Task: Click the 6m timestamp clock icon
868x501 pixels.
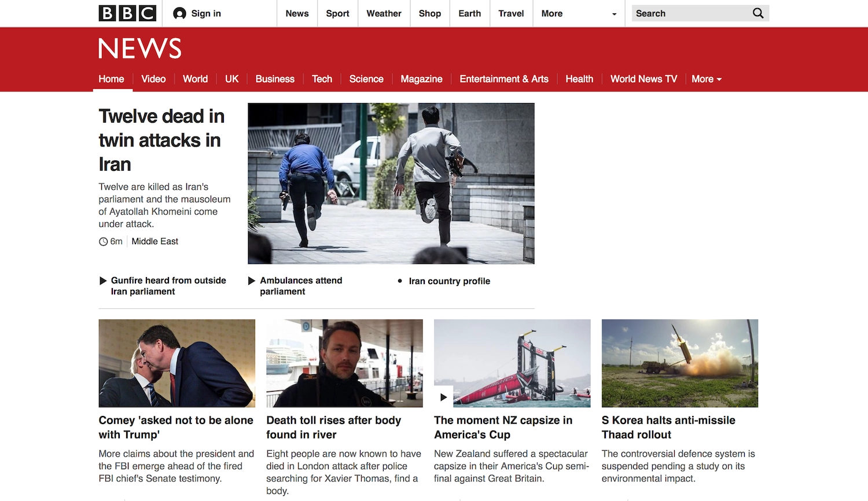Action: point(102,241)
